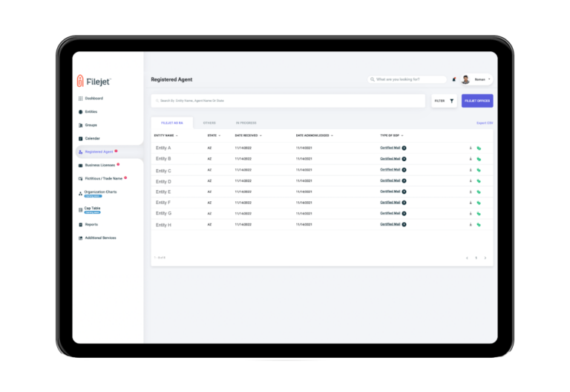Open Cap Table in the sidebar

pyautogui.click(x=90, y=210)
